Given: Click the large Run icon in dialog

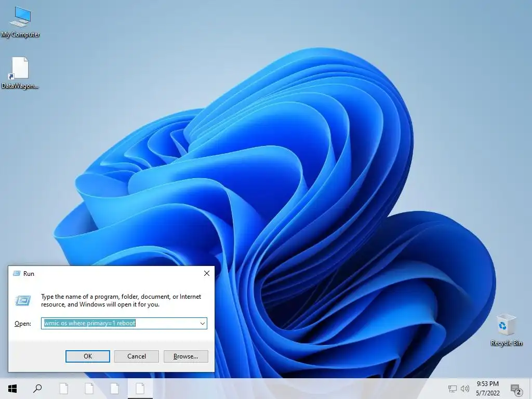Looking at the screenshot, I should pyautogui.click(x=23, y=300).
